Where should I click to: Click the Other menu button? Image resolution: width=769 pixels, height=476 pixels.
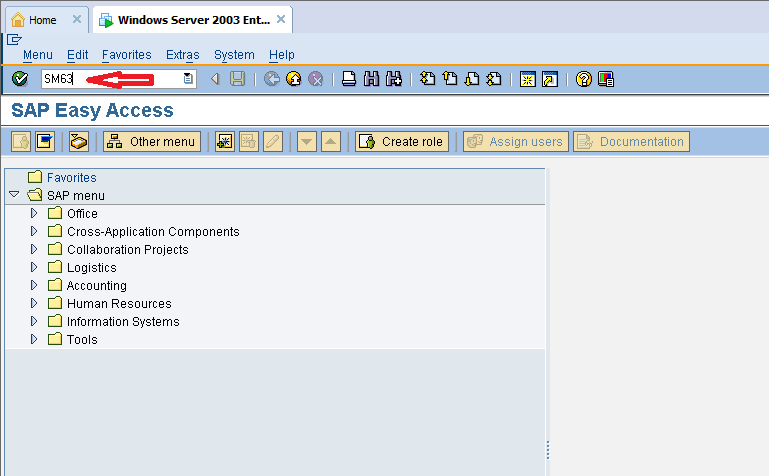pos(152,142)
